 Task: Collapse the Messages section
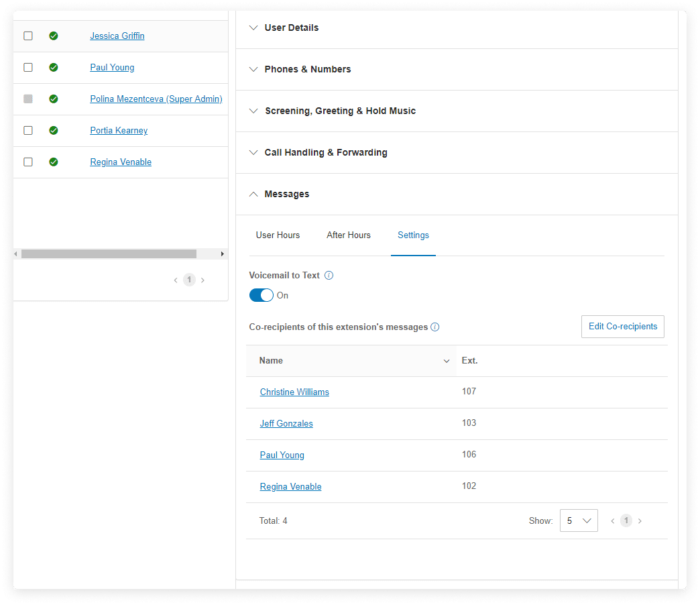[286, 195]
